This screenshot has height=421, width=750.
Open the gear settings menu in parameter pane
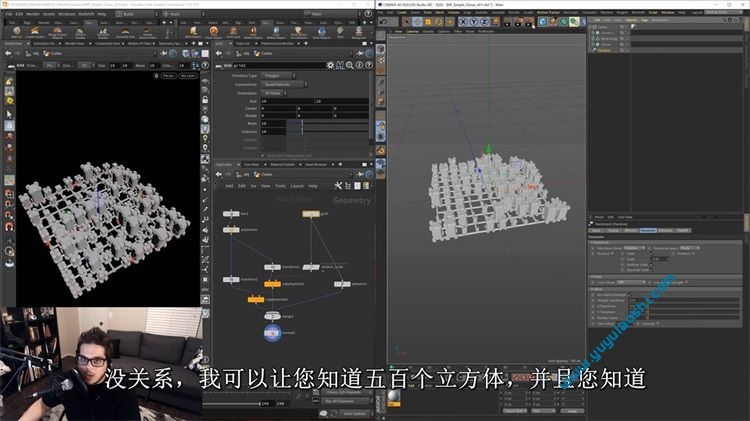(330, 65)
